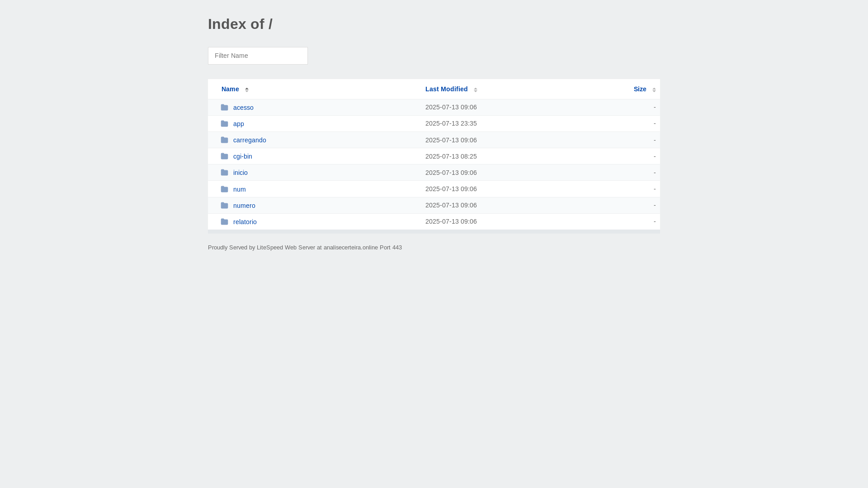The height and width of the screenshot is (488, 868).
Task: Click the modified date of relatorio
Action: 451,221
